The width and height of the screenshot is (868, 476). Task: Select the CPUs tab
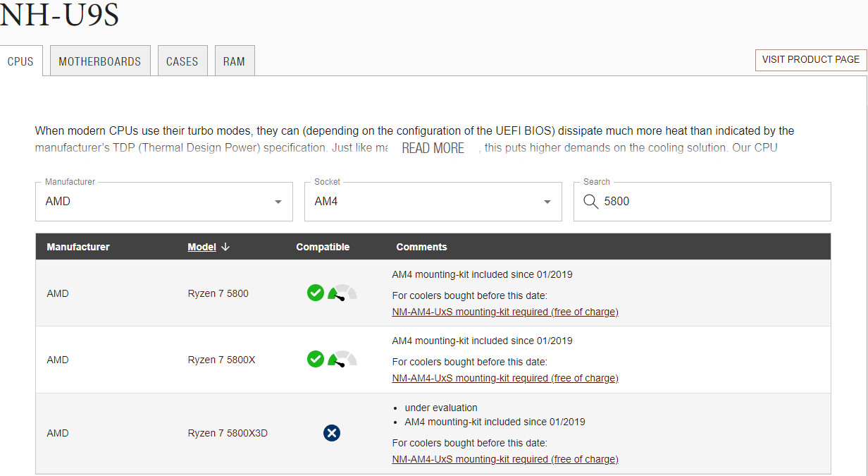pyautogui.click(x=20, y=61)
